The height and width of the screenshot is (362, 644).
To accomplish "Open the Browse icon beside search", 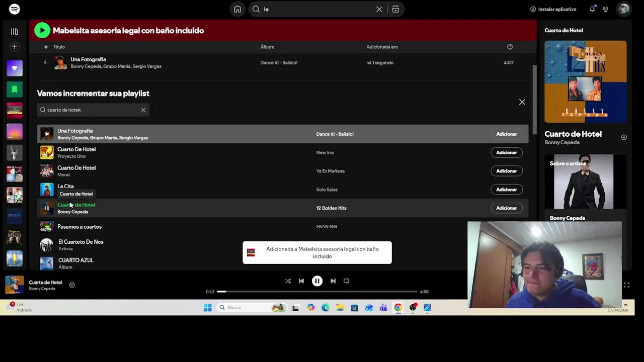I will point(395,9).
